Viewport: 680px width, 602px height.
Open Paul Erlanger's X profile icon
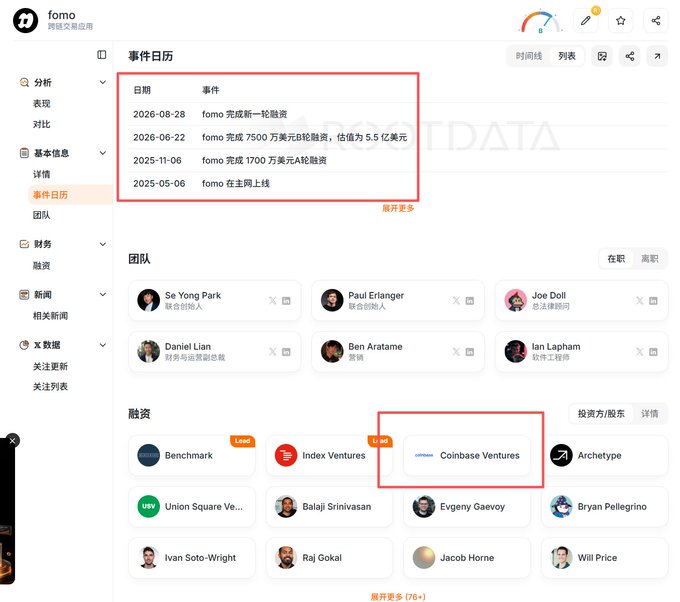pos(456,301)
